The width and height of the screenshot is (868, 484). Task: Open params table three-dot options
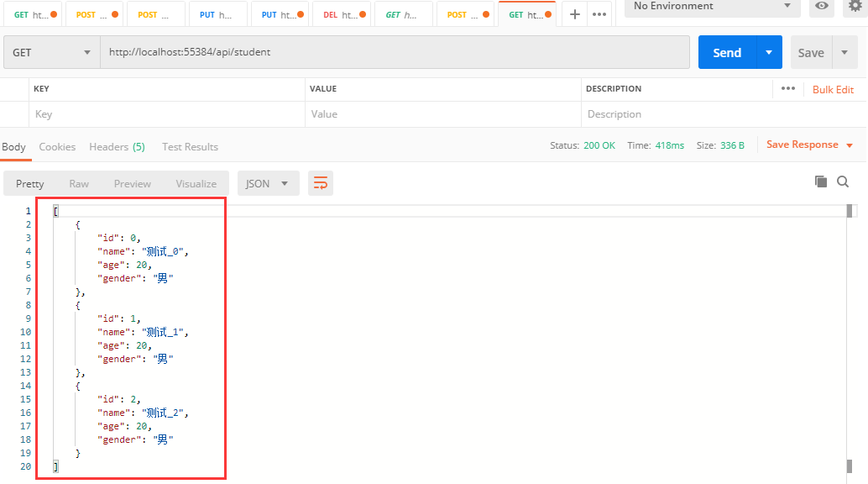point(787,89)
